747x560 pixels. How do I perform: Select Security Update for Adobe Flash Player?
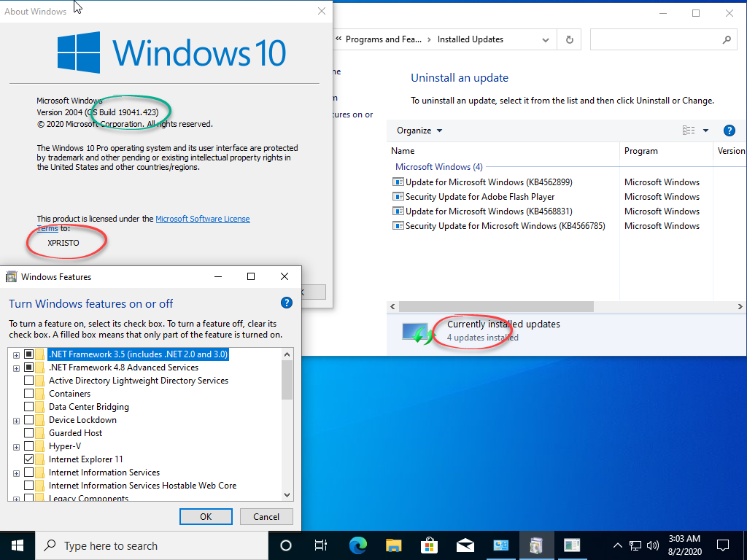coord(480,197)
